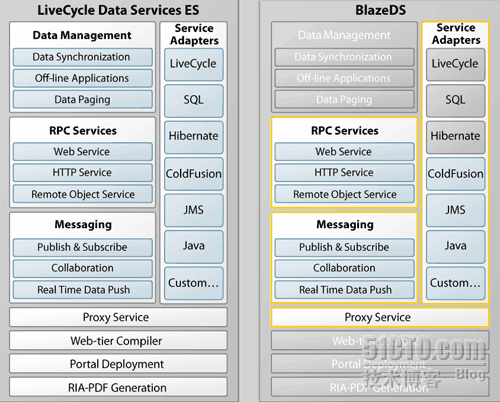Pick 'Publish & Subscribe' in LiveCycle panel
The height and width of the screenshot is (402, 500).
pyautogui.click(x=83, y=247)
